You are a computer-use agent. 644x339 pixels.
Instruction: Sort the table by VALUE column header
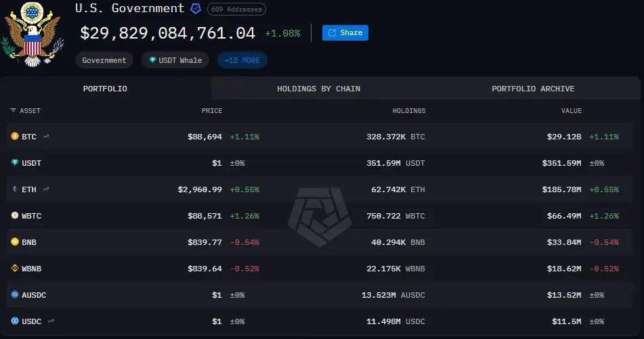tap(571, 110)
